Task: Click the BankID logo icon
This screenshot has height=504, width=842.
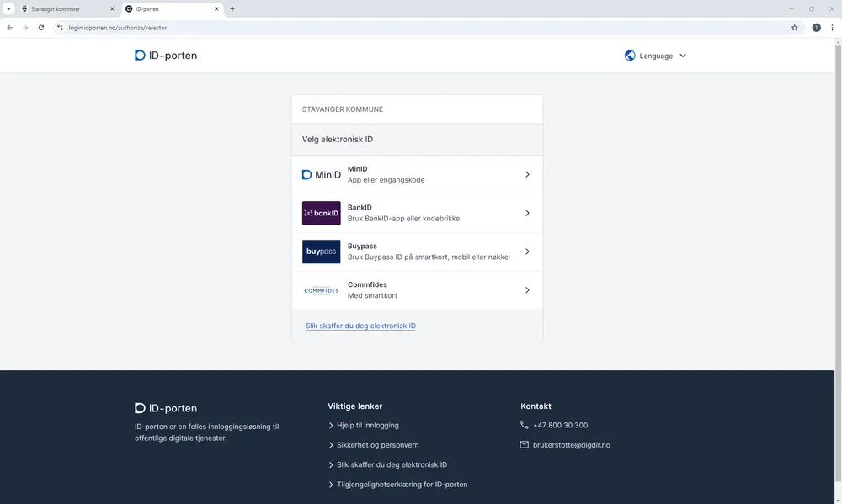Action: click(321, 214)
